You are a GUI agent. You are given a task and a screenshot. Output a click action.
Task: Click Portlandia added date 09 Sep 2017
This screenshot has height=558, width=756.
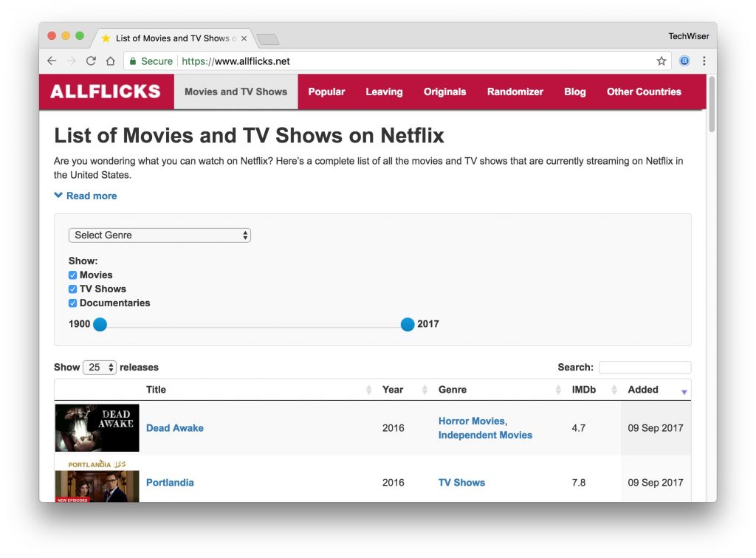click(656, 483)
